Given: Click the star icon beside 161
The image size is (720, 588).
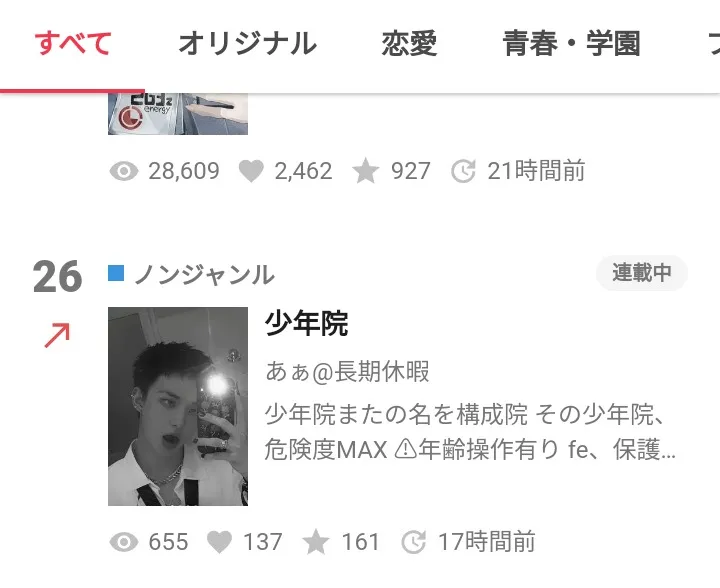Looking at the screenshot, I should click(x=316, y=542).
